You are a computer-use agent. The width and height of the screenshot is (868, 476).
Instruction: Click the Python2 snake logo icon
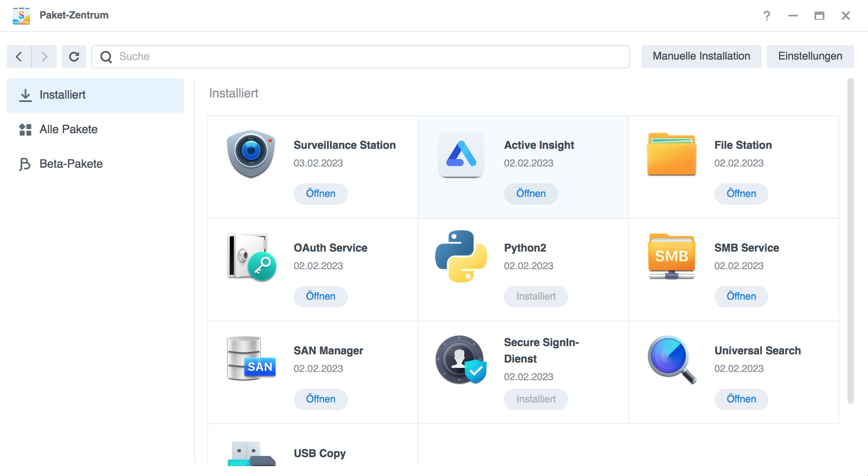[x=461, y=256]
